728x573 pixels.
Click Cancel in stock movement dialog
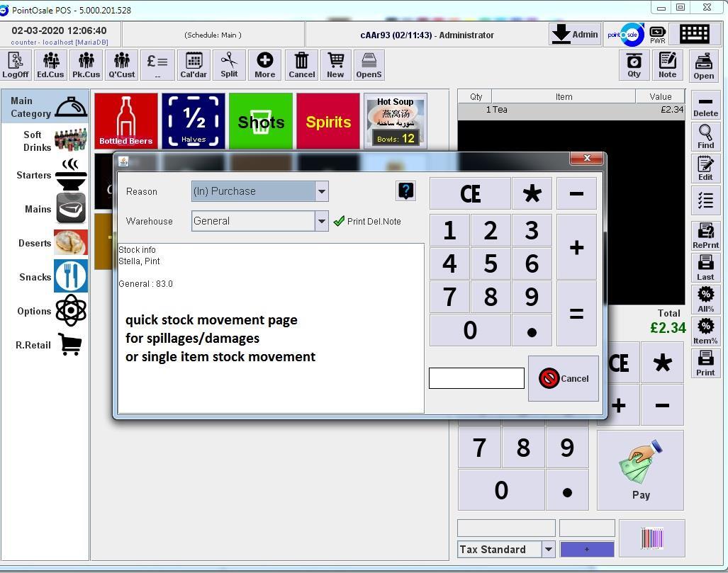coord(564,379)
